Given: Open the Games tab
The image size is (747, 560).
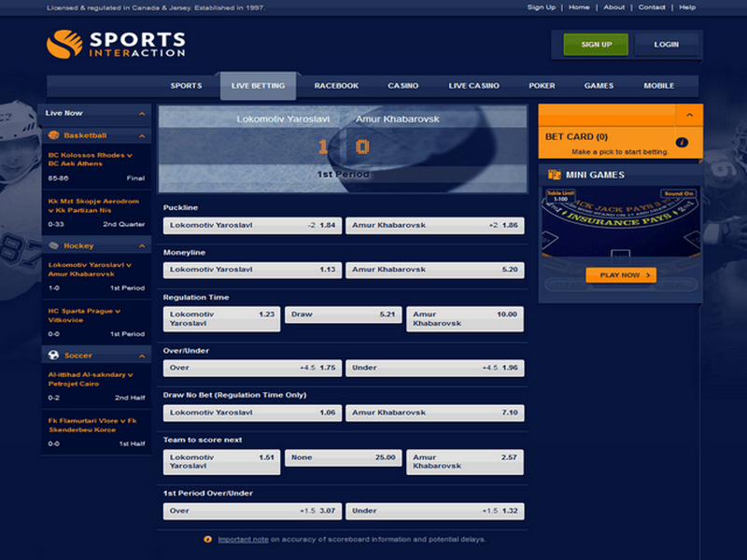Looking at the screenshot, I should [x=599, y=86].
